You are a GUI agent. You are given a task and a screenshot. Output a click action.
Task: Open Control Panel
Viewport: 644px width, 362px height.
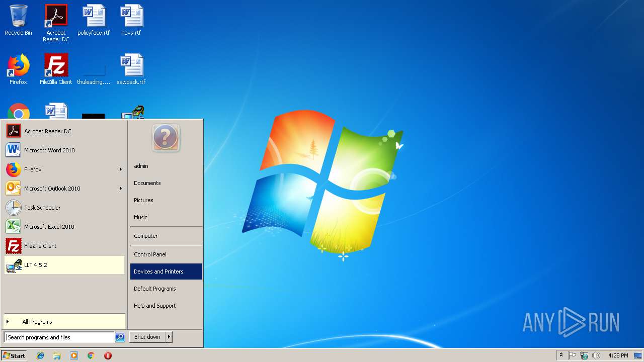[166, 254]
